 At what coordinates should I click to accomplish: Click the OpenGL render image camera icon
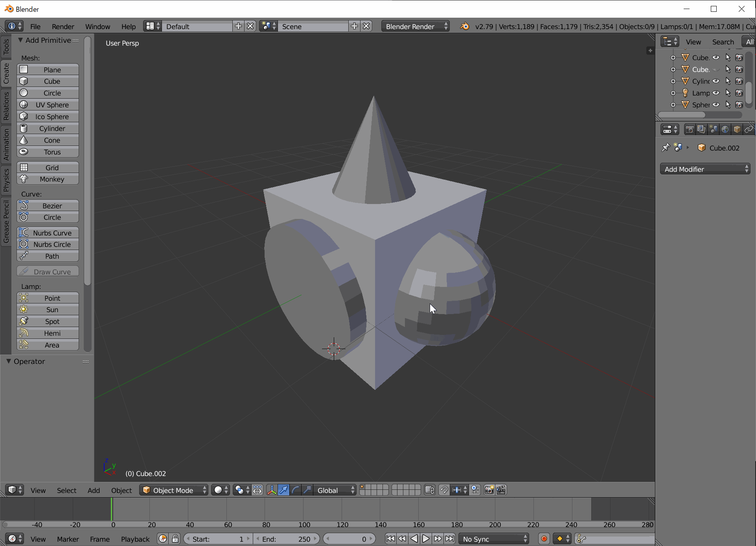[x=489, y=490]
